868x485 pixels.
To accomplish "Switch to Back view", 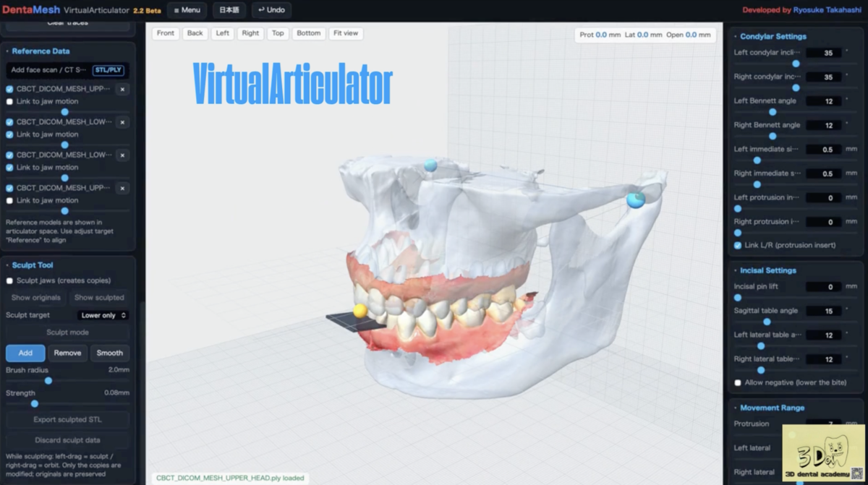I will 195,33.
